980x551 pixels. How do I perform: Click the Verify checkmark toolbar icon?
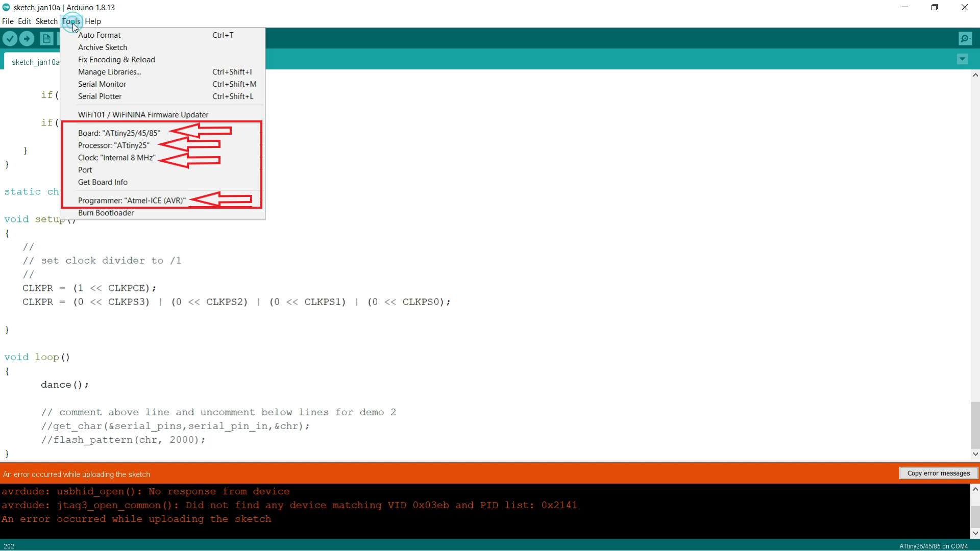(x=10, y=39)
